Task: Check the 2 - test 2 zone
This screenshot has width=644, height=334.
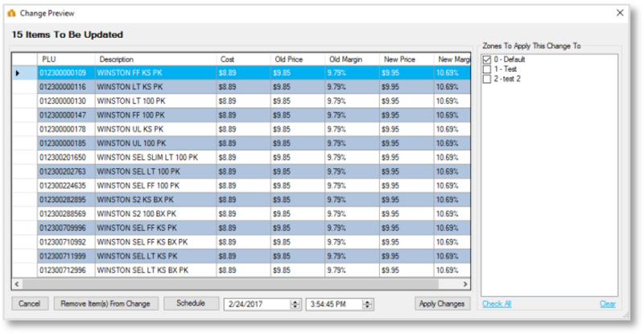Action: 487,79
